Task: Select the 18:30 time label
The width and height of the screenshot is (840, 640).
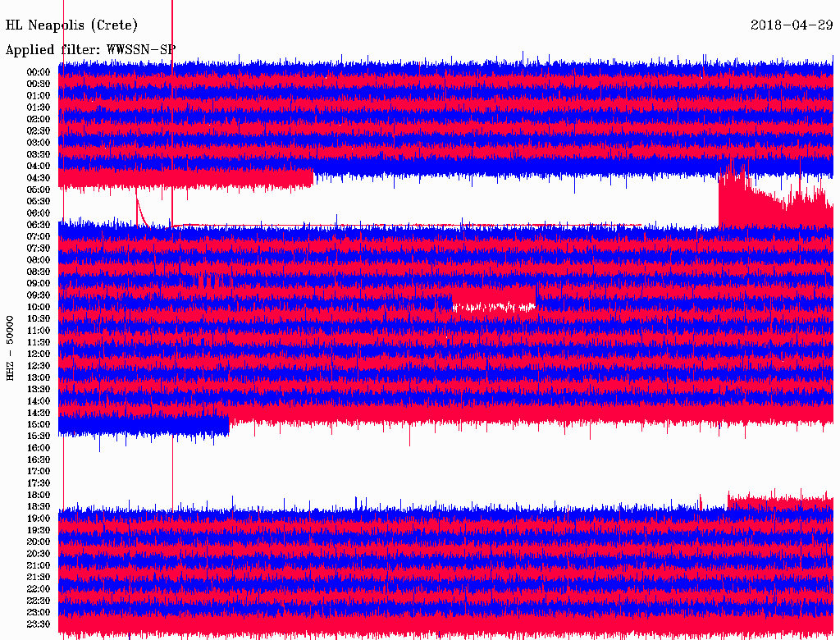Action: (39, 506)
